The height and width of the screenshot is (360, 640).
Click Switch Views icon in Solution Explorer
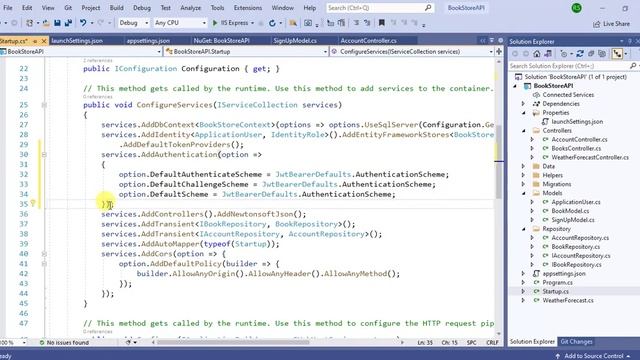pyautogui.click(x=547, y=53)
